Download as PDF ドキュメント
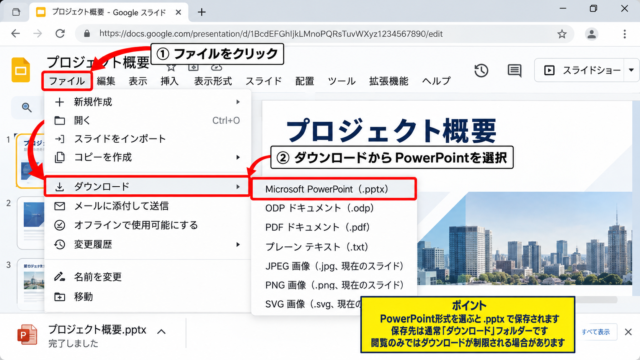Viewport: 640px width, 360px height. (334, 227)
